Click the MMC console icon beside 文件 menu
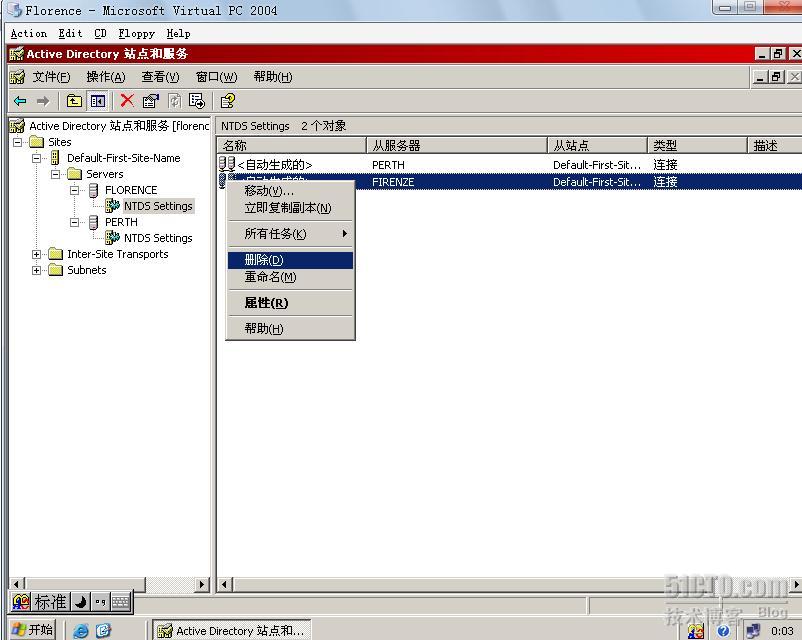Viewport: 802px width, 640px height. [x=17, y=77]
